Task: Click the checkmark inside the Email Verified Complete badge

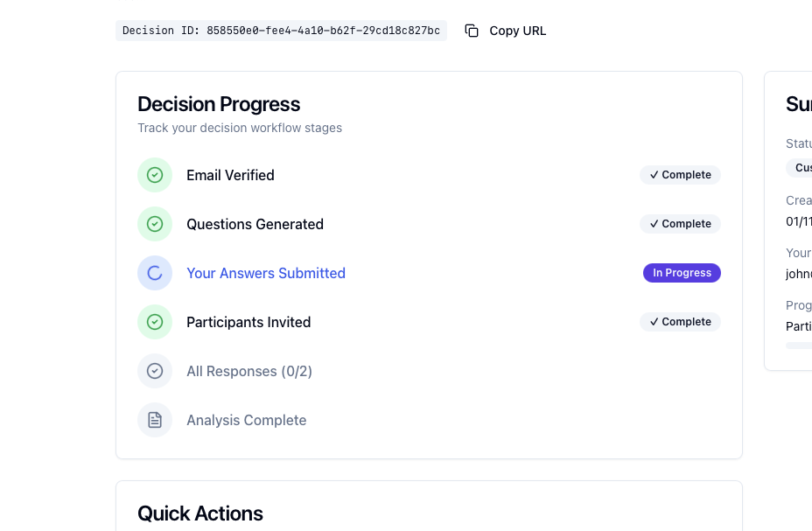Action: click(x=654, y=175)
